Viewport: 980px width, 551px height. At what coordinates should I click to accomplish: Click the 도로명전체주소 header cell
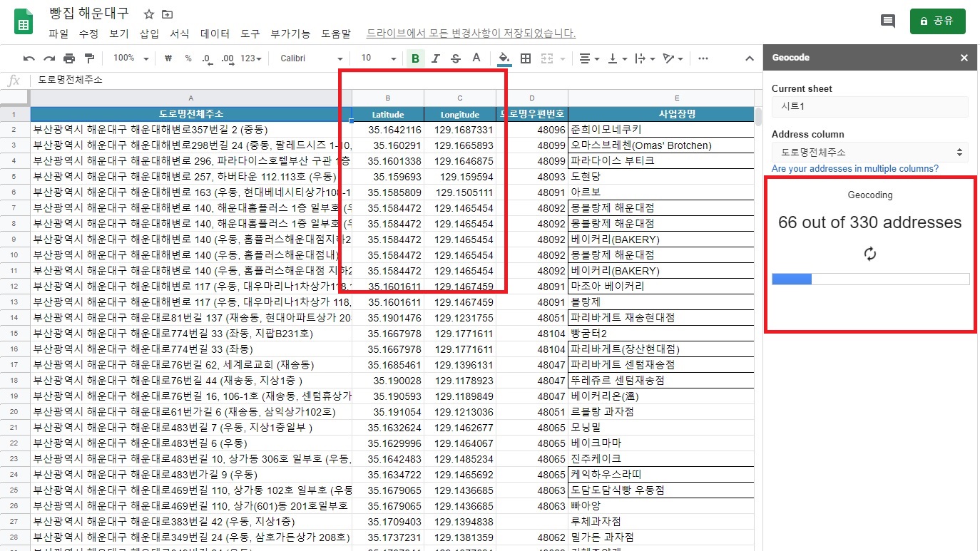tap(191, 114)
